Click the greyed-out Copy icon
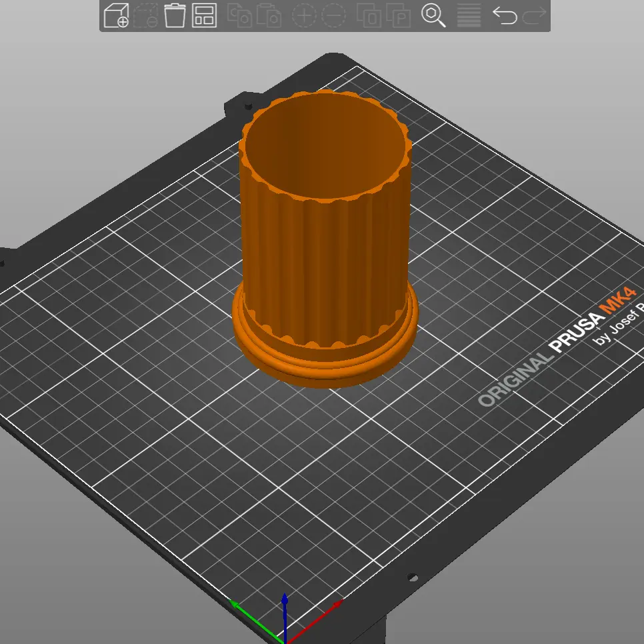This screenshot has height=644, width=644. [239, 15]
